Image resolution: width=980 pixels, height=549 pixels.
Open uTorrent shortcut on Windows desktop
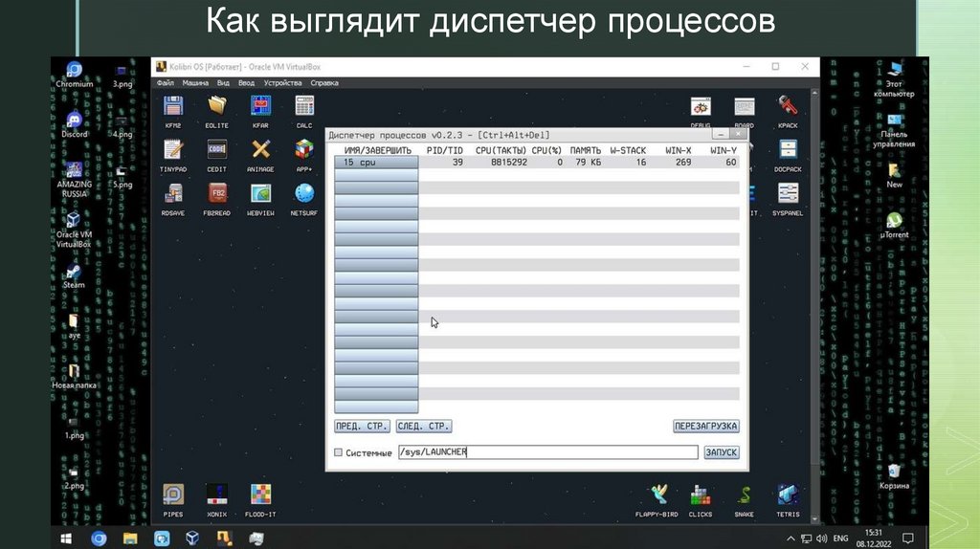coord(895,221)
